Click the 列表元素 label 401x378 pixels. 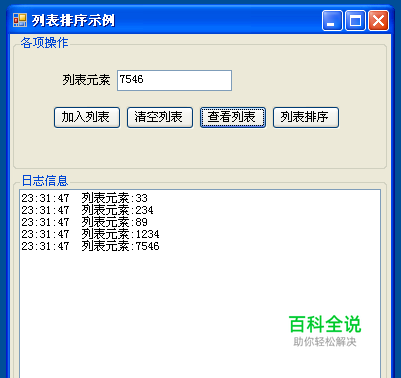86,80
